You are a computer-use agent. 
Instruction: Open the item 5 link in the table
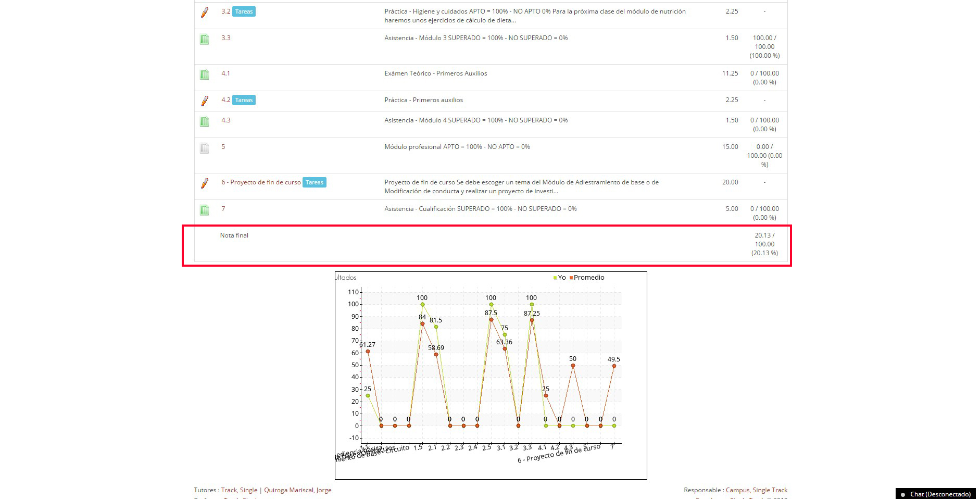[223, 146]
